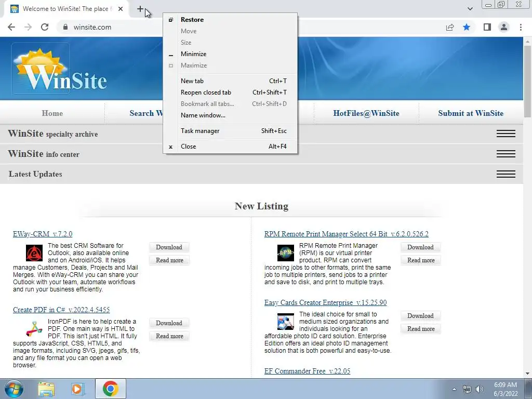Download EWay-CRM

coord(169,247)
